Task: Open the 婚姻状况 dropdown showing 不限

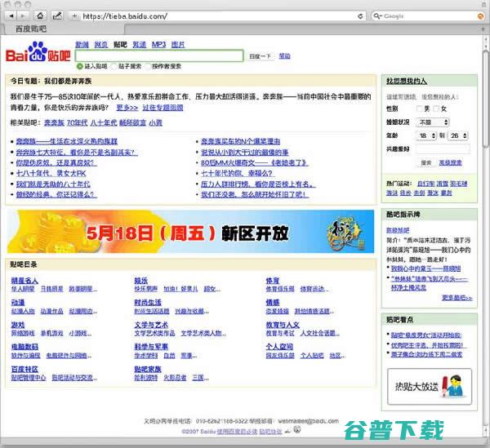Action: click(x=433, y=122)
